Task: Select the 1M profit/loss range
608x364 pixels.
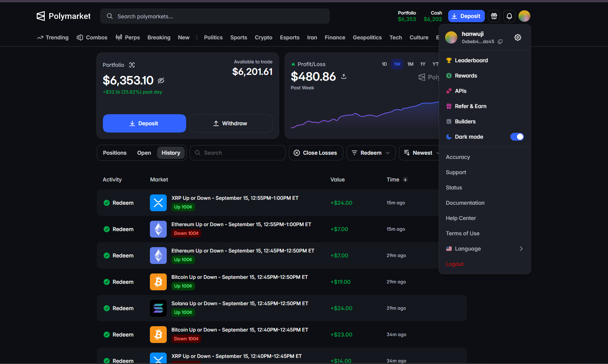Action: (410, 64)
